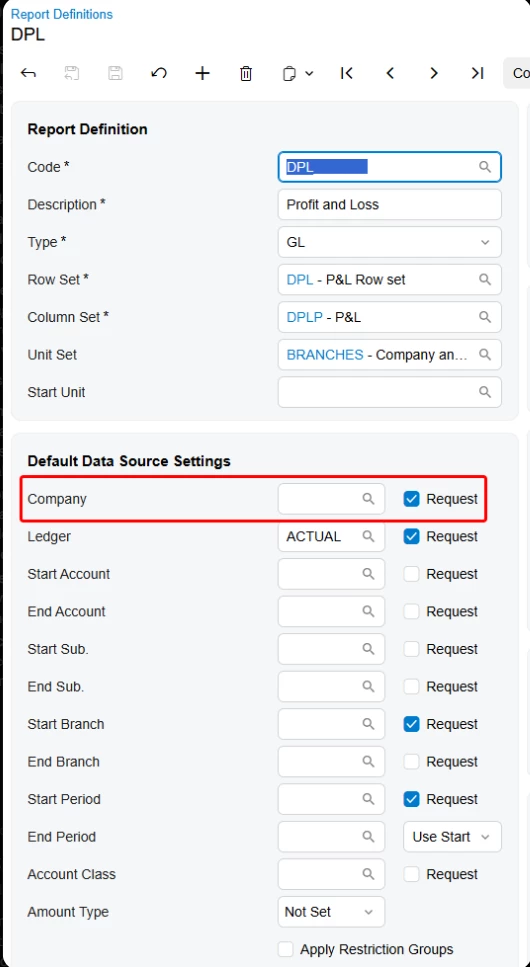Uncheck the Company Request checkbox
This screenshot has height=967, width=530.
(x=412, y=499)
